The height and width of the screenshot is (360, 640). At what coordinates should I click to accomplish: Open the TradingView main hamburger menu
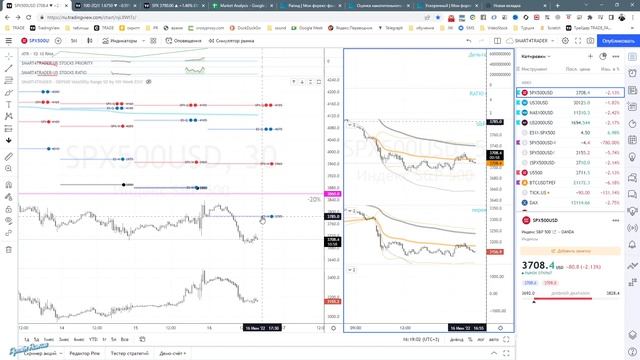(9, 41)
